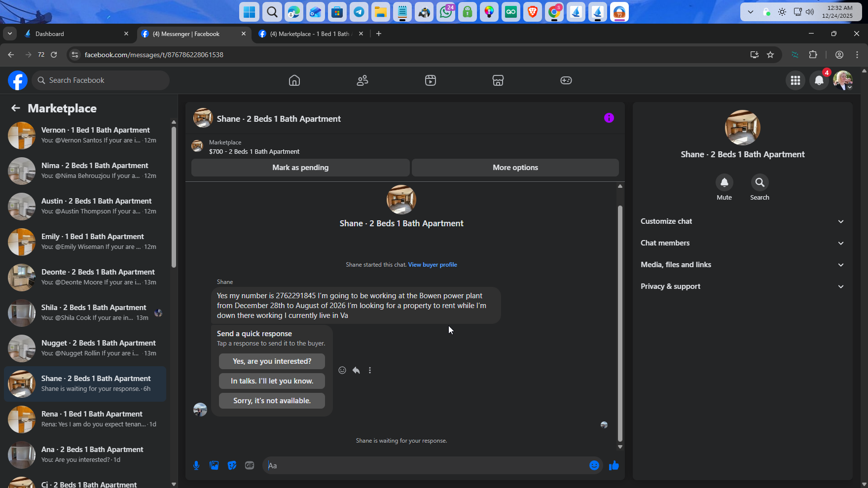868x488 pixels.
Task: Expand Customize chat section
Action: pyautogui.click(x=743, y=221)
